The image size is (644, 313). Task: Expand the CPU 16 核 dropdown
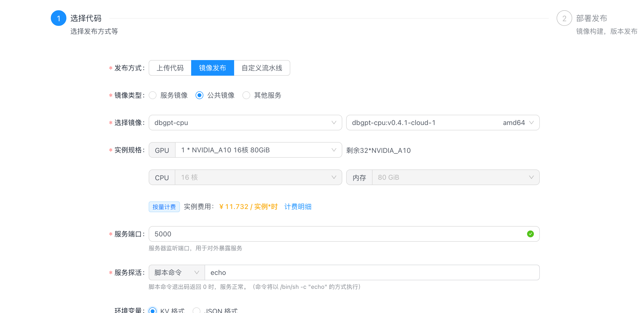tap(258, 177)
